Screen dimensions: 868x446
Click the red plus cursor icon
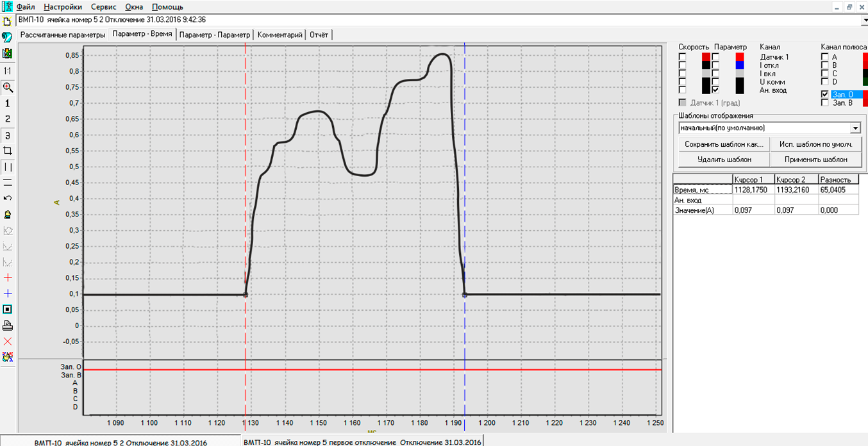[8, 277]
